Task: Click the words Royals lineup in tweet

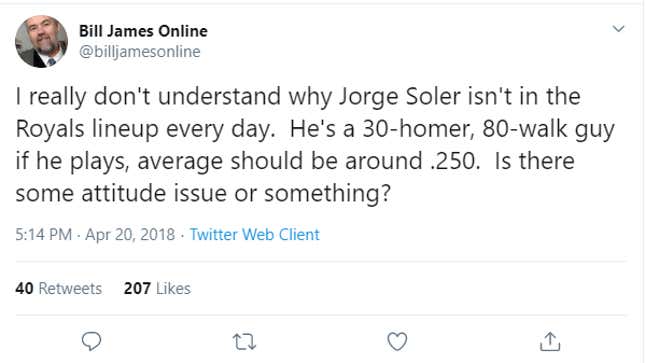Action: [88, 129]
